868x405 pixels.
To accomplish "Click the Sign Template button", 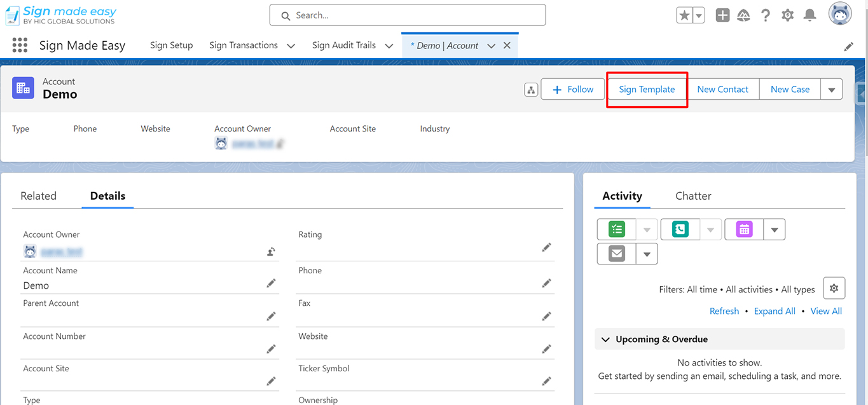I will coord(647,90).
